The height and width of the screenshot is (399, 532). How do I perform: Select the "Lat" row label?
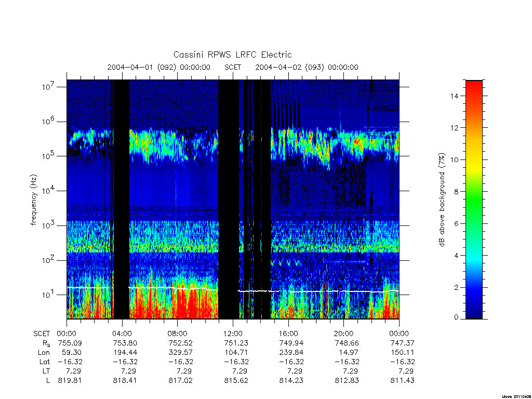point(45,362)
